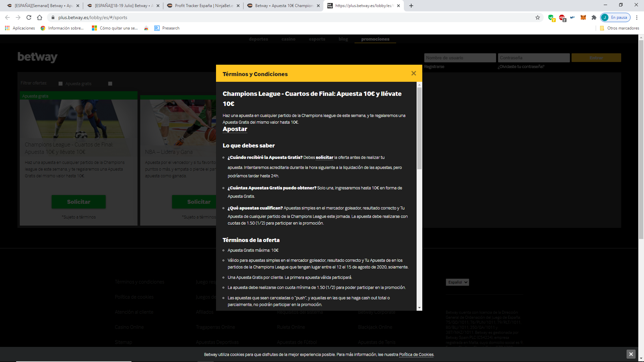
Task: Click the address bar URL
Action: [x=93, y=17]
